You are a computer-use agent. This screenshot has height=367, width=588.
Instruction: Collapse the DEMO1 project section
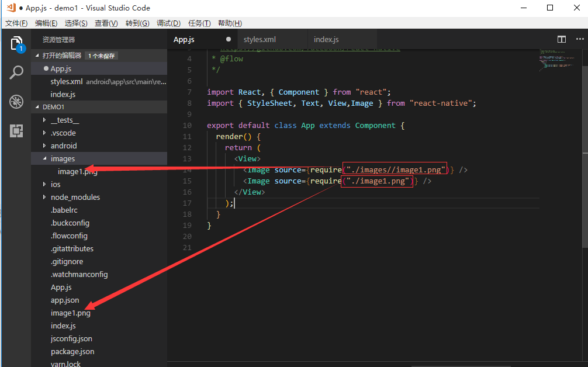coord(37,107)
